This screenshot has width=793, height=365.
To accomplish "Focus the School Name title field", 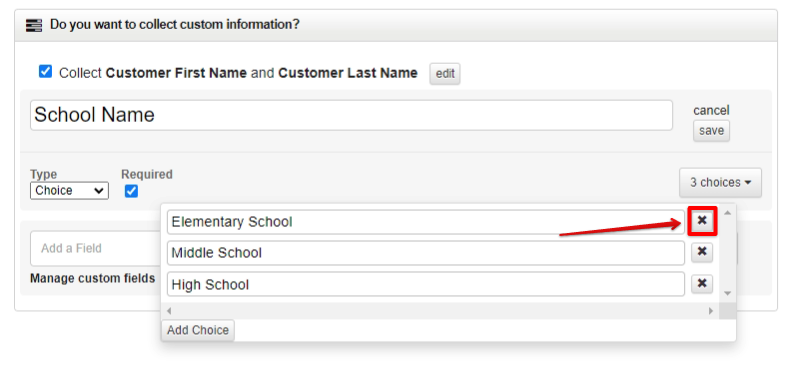I will pos(351,115).
